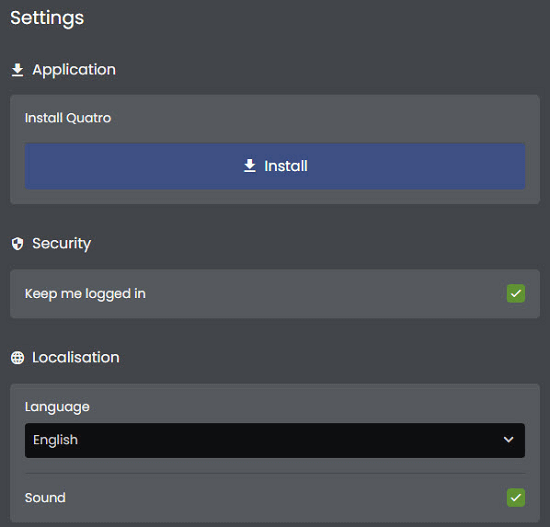Click the globe icon next to Localisation
Viewport: 550px width, 527px height.
click(x=17, y=358)
